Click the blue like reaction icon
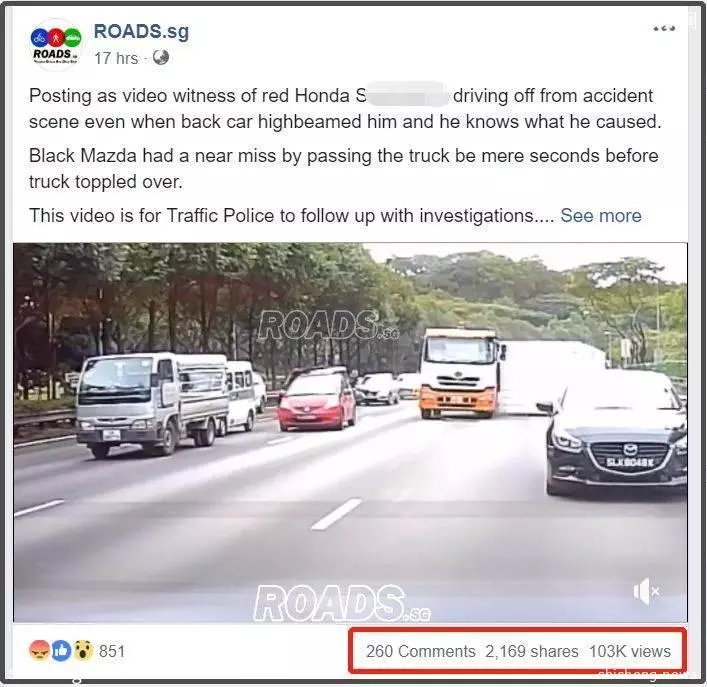This screenshot has height=687, width=707. 61,651
